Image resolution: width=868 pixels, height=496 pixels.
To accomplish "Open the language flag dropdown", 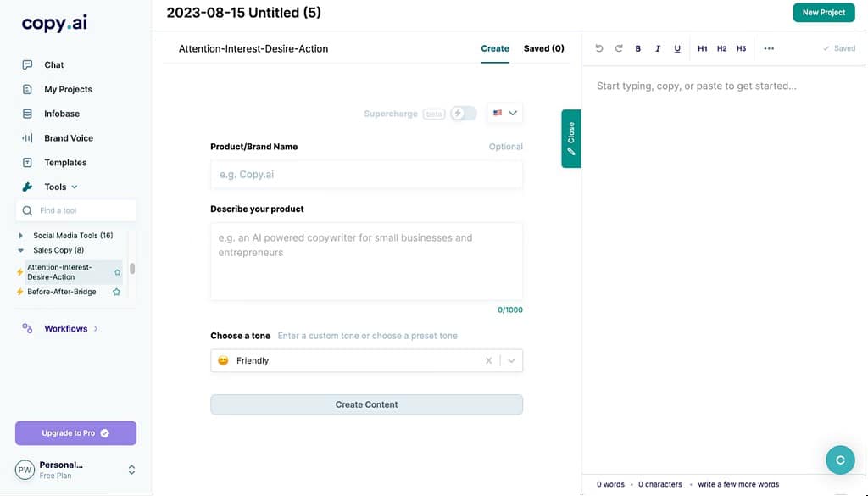I will pyautogui.click(x=505, y=113).
